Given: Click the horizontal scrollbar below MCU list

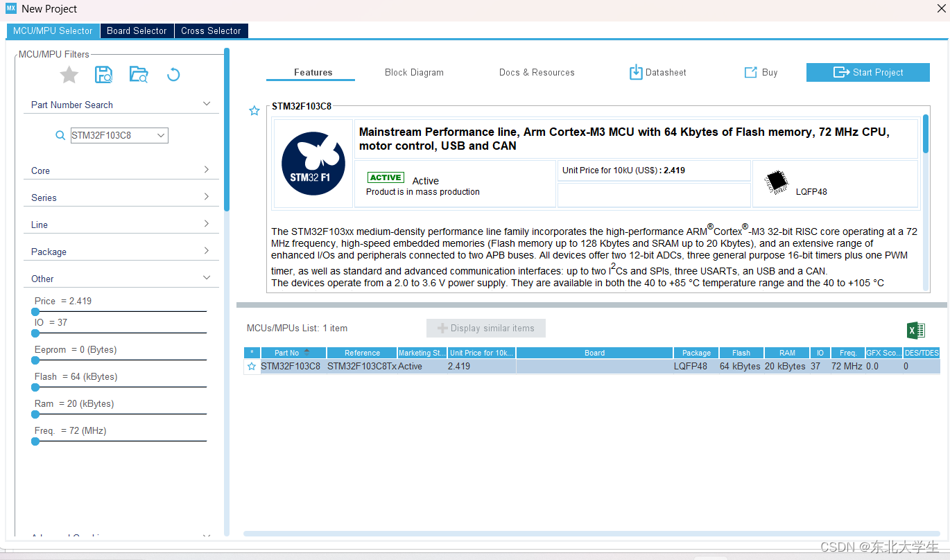Looking at the screenshot, I should (x=593, y=534).
